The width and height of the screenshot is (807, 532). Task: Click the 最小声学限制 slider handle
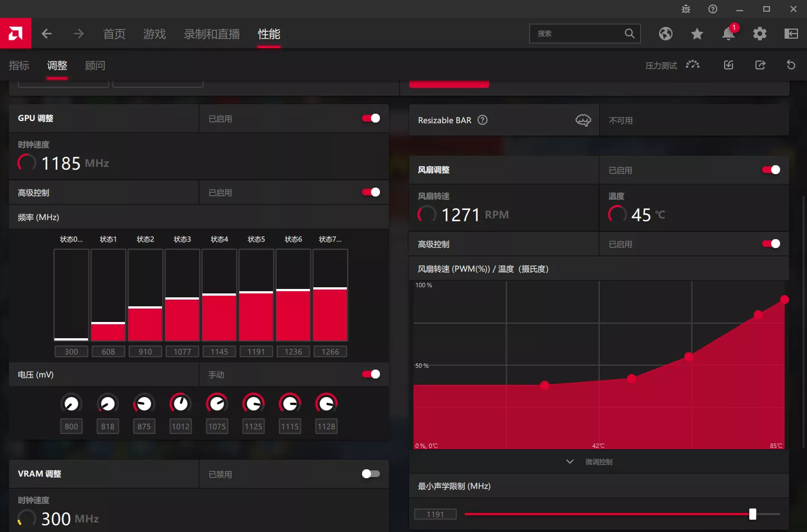pyautogui.click(x=753, y=514)
